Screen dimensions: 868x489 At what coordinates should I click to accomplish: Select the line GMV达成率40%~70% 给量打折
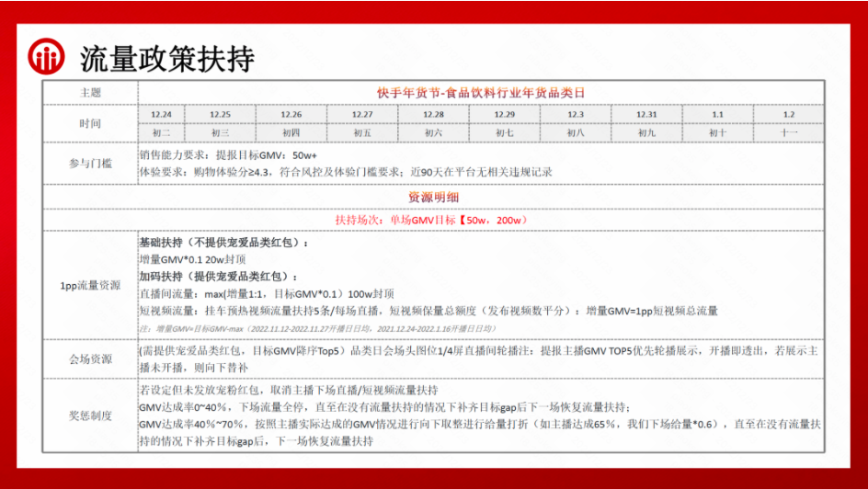click(x=480, y=425)
